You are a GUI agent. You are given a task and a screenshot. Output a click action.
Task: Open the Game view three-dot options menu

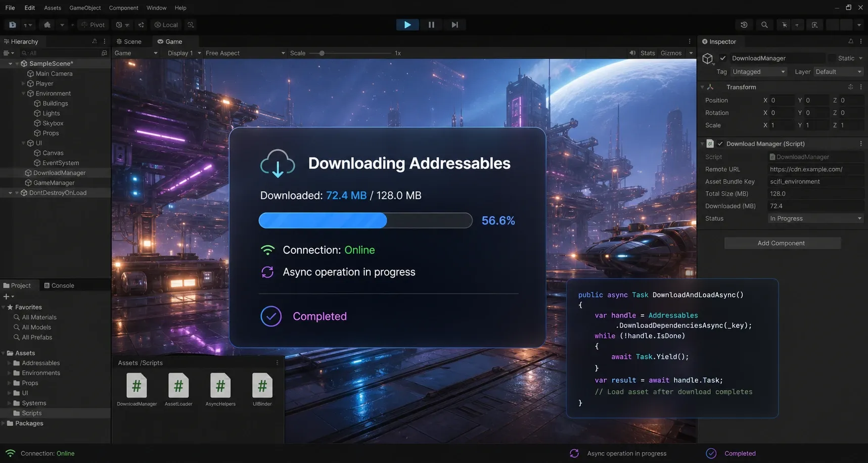(x=690, y=41)
